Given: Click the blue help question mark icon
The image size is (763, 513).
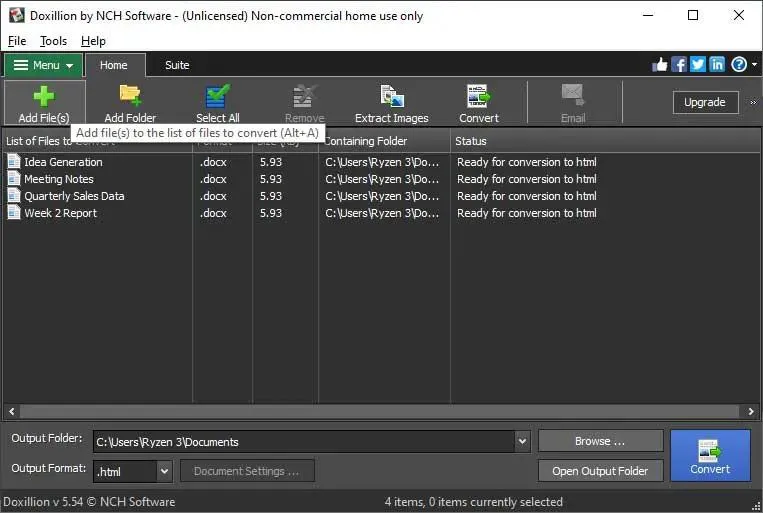Looking at the screenshot, I should [x=738, y=65].
